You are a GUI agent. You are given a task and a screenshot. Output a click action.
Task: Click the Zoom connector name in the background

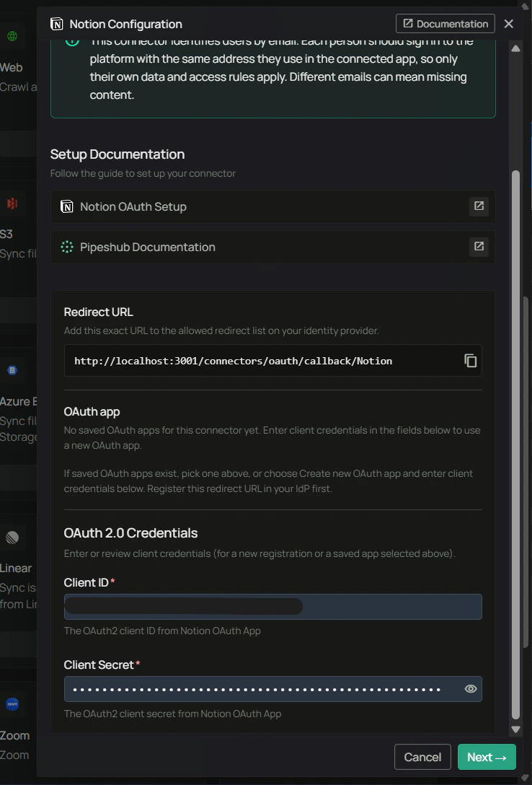pos(15,735)
